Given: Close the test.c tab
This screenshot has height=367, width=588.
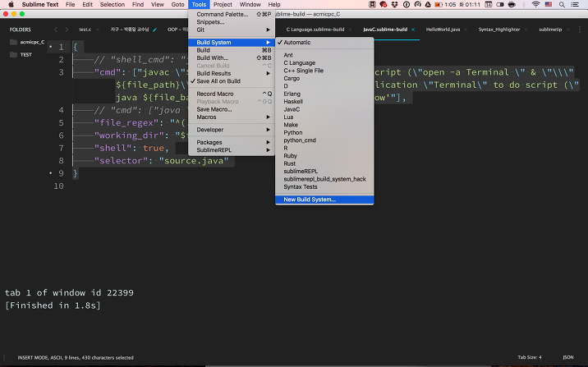Looking at the screenshot, I should pyautogui.click(x=98, y=30).
